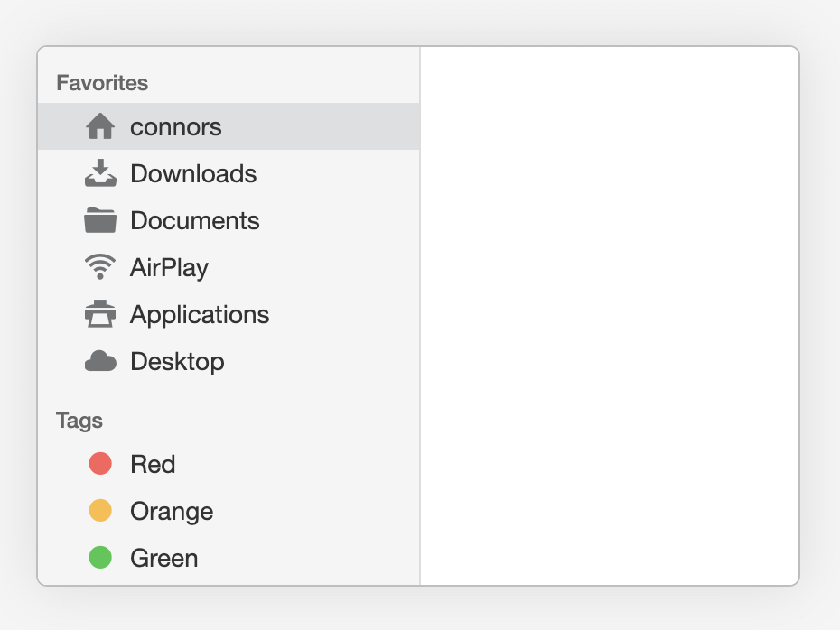Click the house icon beside connors
Viewport: 840px width, 630px height.
[100, 126]
